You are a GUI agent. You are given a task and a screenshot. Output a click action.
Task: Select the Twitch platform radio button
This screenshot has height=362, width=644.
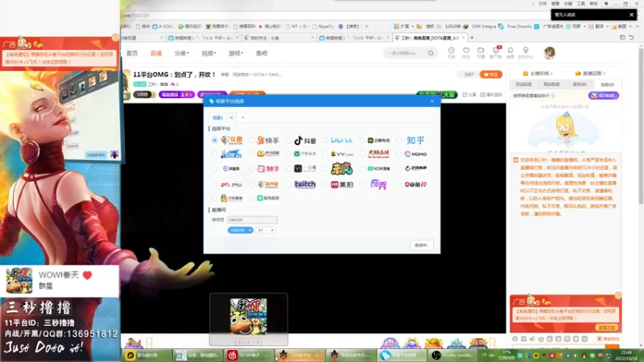coord(288,185)
